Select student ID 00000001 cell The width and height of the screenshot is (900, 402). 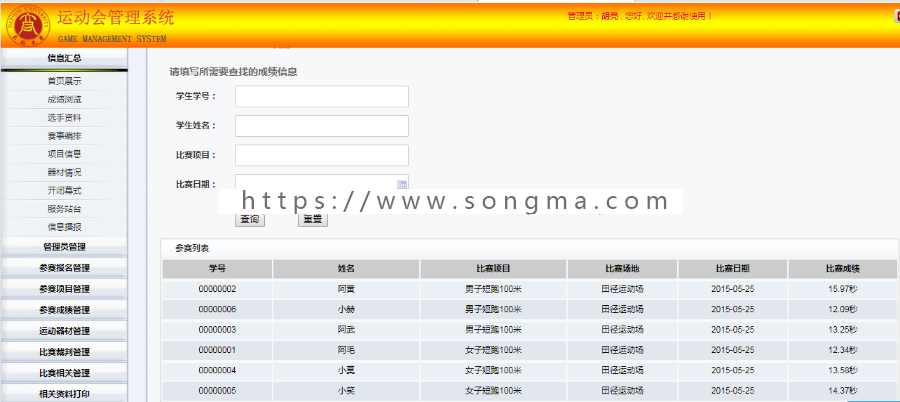coord(217,350)
